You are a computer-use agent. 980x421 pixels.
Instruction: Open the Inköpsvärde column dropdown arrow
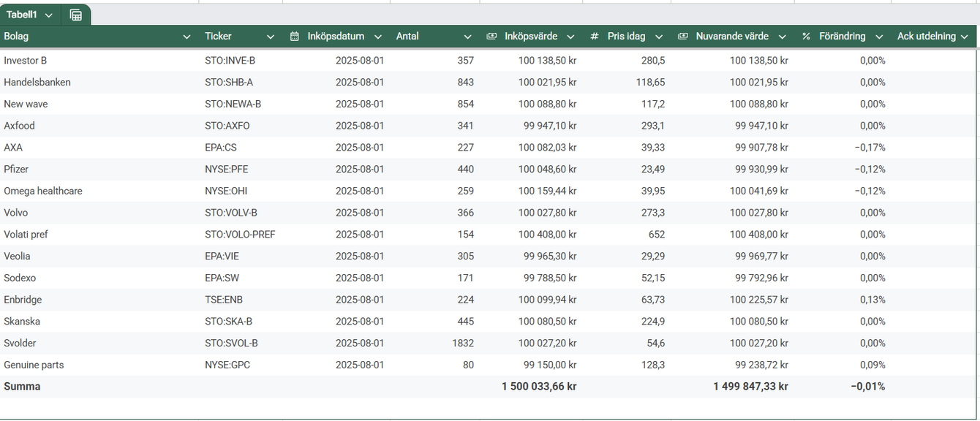point(570,37)
